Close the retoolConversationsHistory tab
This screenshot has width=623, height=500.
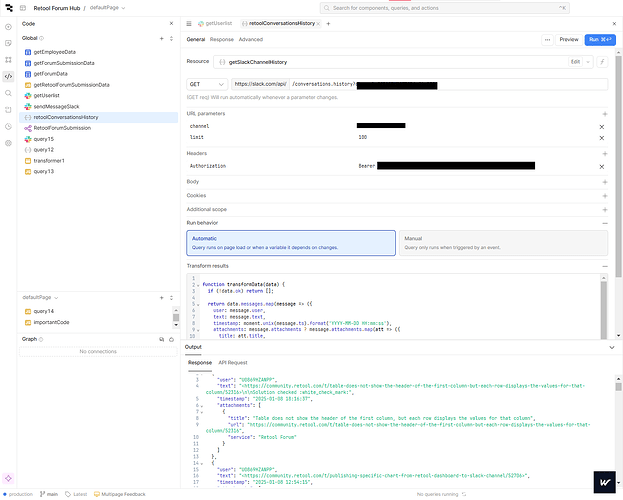pos(318,24)
